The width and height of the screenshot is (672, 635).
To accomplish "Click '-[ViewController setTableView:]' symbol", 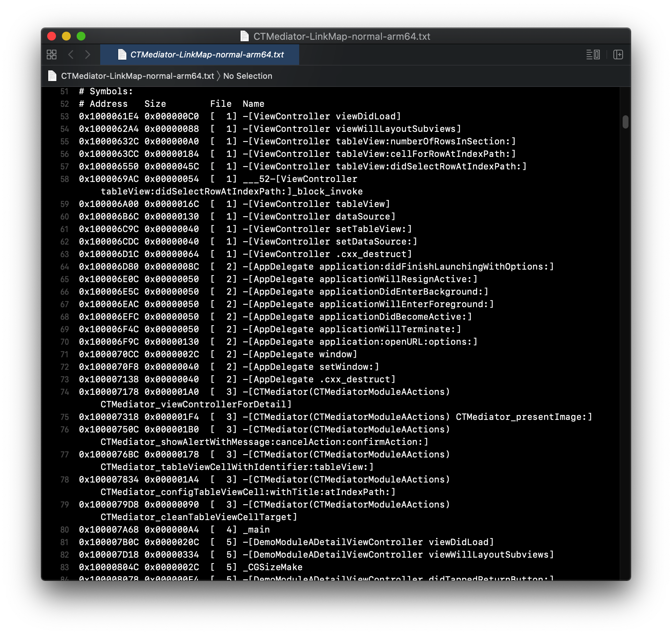I will (x=327, y=229).
